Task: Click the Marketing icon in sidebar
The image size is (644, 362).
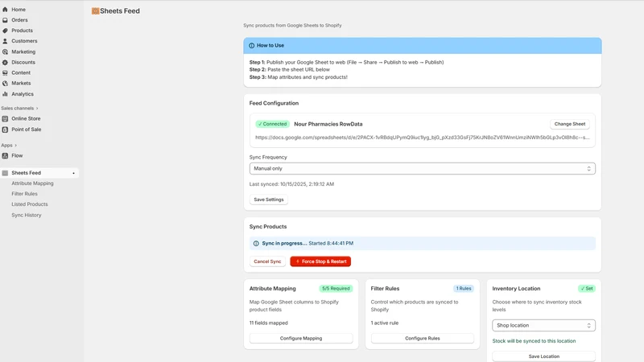Action: (x=5, y=51)
